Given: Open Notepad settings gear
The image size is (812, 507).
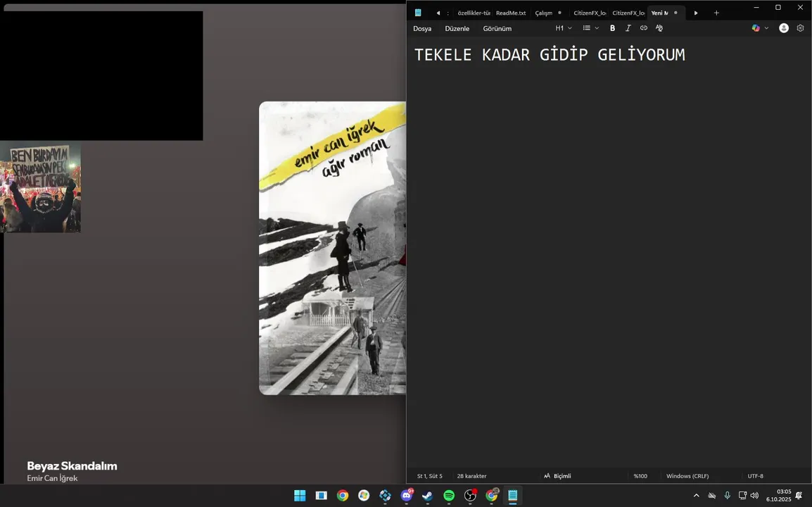Looking at the screenshot, I should (800, 28).
